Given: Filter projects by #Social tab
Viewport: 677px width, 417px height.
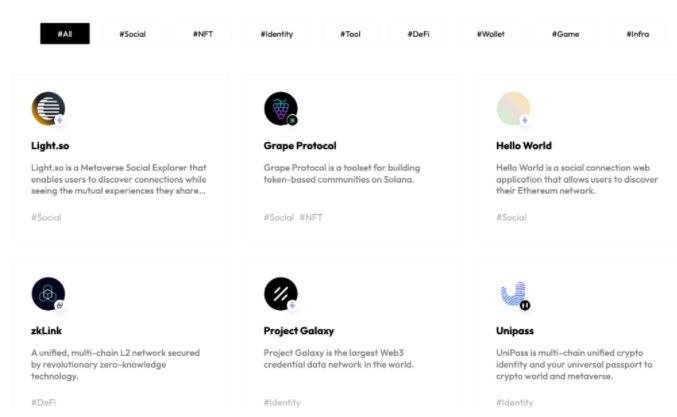Looking at the screenshot, I should [x=133, y=34].
